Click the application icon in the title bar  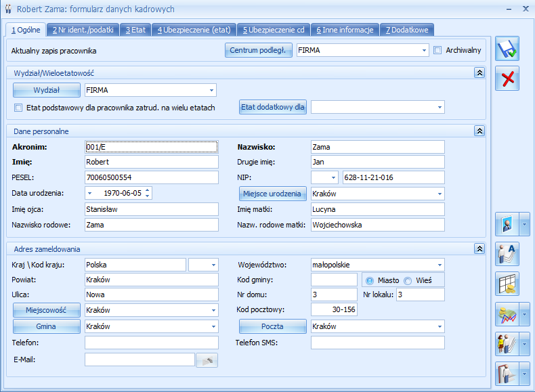coord(8,9)
